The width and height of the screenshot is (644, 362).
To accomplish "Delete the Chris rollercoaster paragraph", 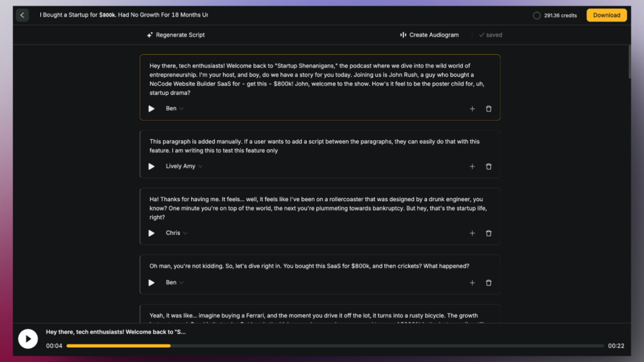I will coord(489,233).
